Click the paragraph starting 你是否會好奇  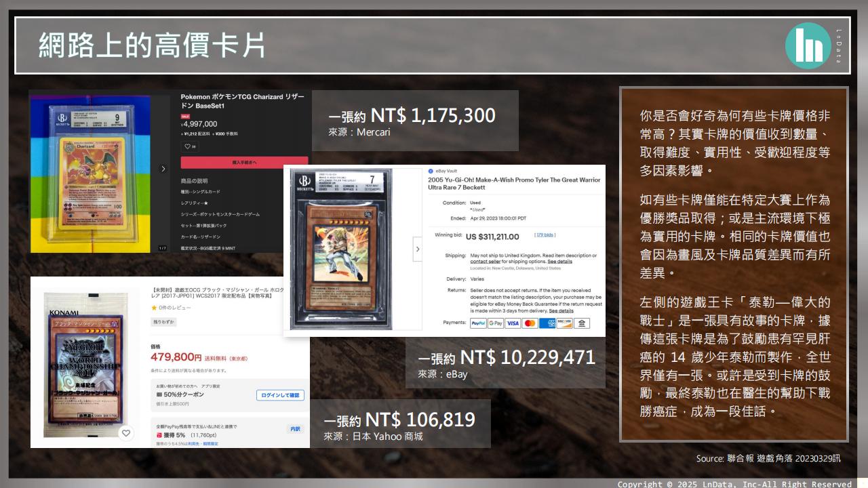(734, 144)
